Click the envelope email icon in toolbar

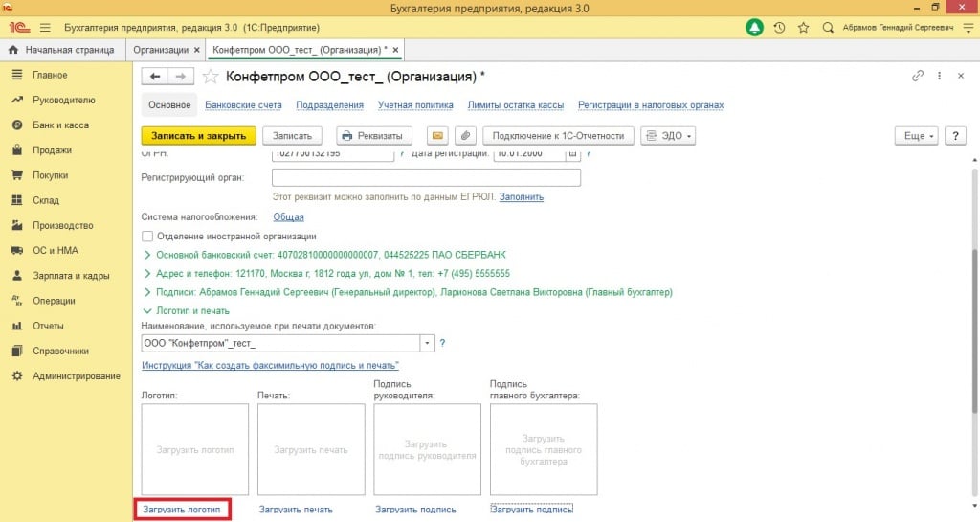tap(437, 136)
